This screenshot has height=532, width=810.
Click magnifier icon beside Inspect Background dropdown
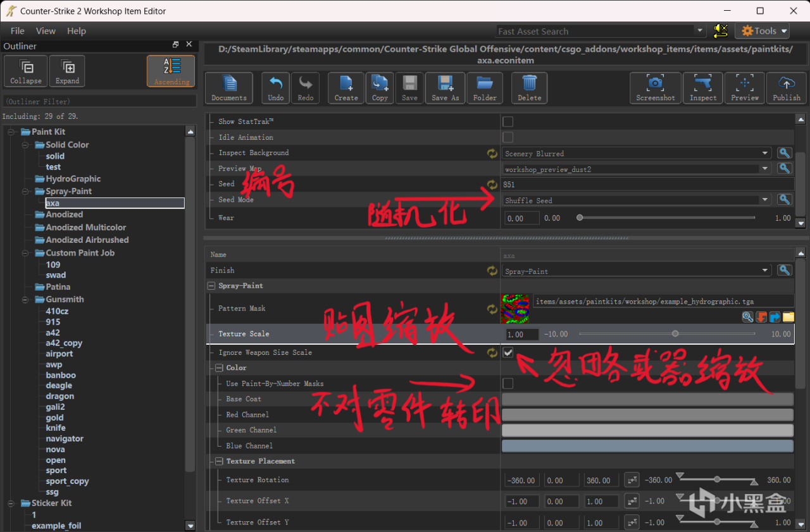[x=784, y=153]
